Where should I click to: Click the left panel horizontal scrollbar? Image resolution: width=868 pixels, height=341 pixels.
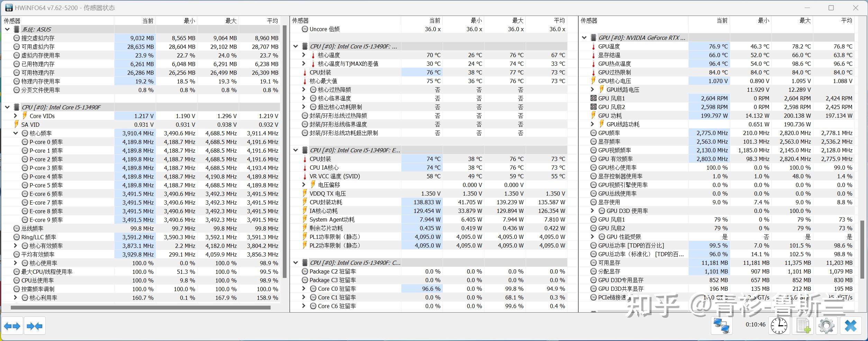click(141, 307)
